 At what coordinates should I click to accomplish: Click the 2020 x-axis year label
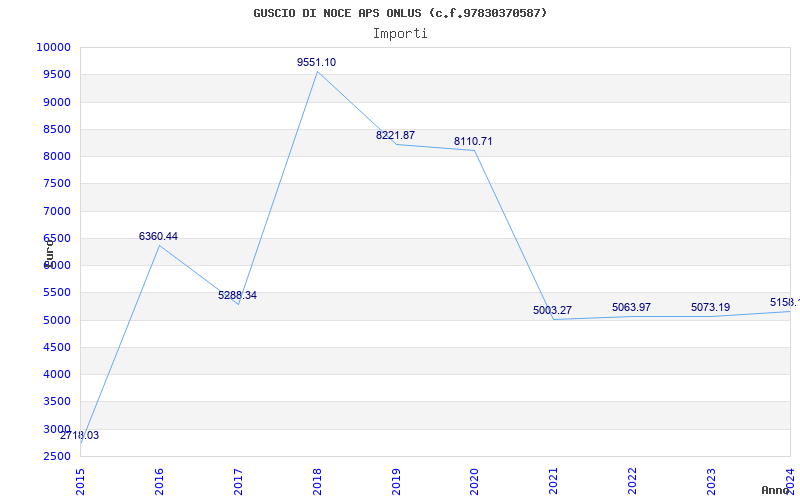pos(474,481)
